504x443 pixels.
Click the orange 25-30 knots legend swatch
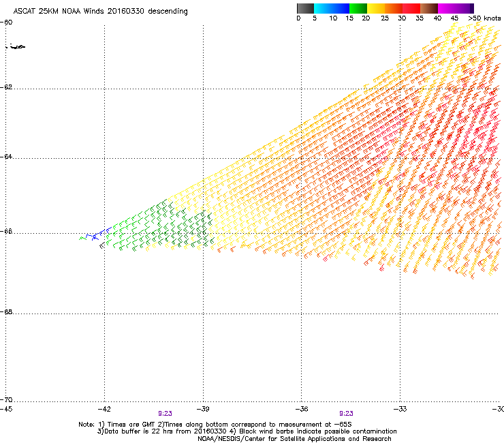coord(394,8)
